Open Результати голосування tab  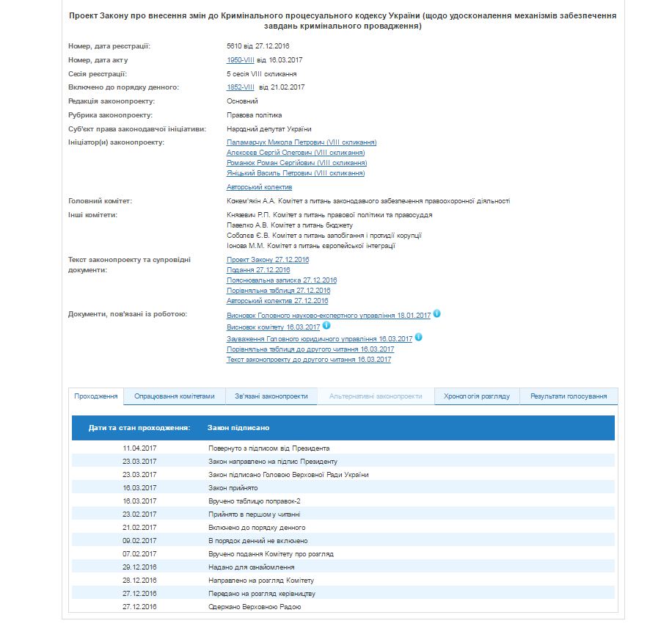(x=569, y=396)
